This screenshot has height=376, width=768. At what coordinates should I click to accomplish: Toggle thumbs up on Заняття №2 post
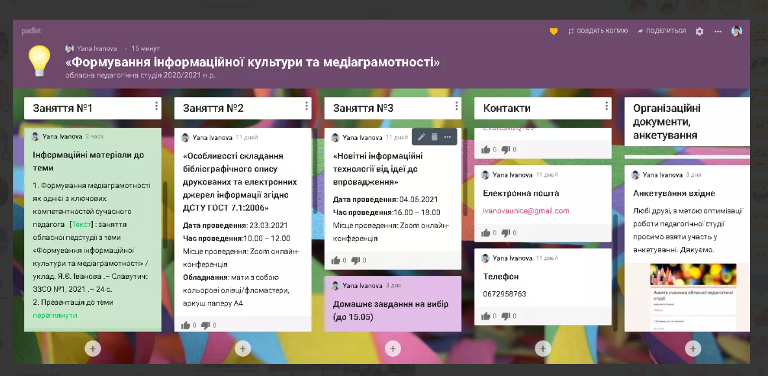pyautogui.click(x=186, y=325)
